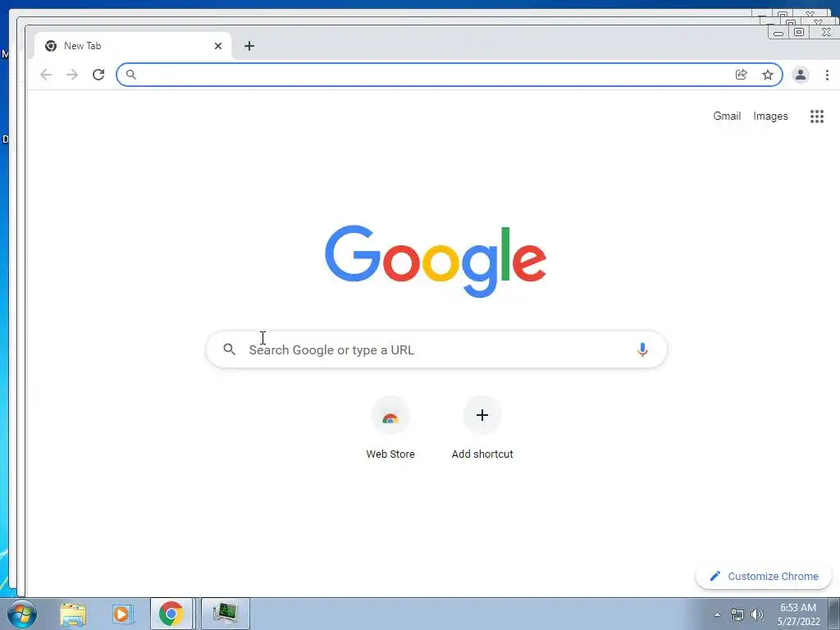Screen dimensions: 840x630
Task: Click the taskbar clock 6:53 AM
Action: point(798,614)
